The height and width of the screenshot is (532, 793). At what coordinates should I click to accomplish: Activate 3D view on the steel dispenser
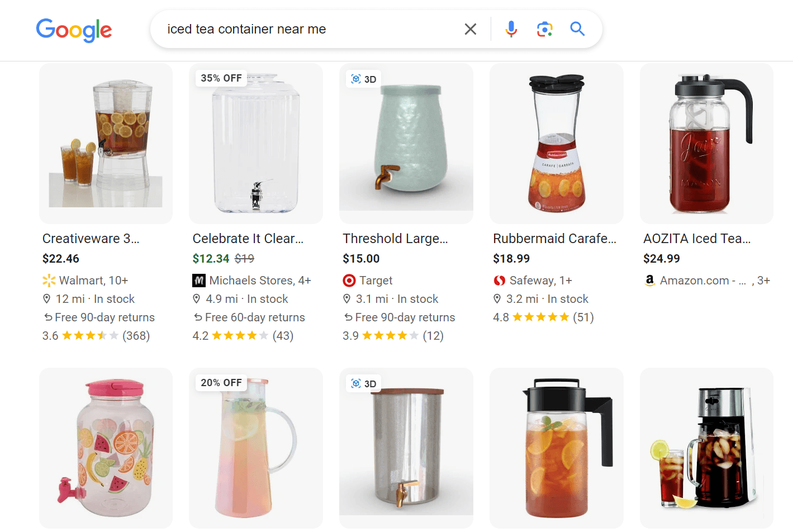pos(363,383)
